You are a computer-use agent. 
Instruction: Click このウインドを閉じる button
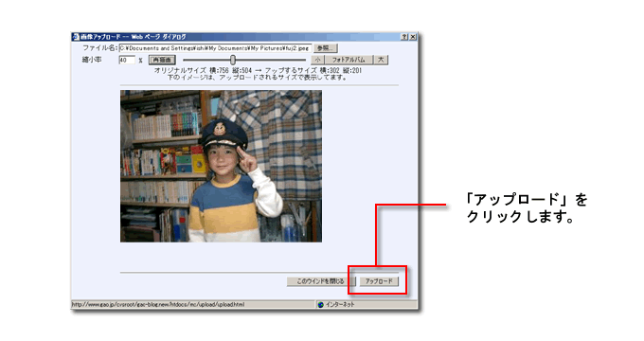click(320, 281)
